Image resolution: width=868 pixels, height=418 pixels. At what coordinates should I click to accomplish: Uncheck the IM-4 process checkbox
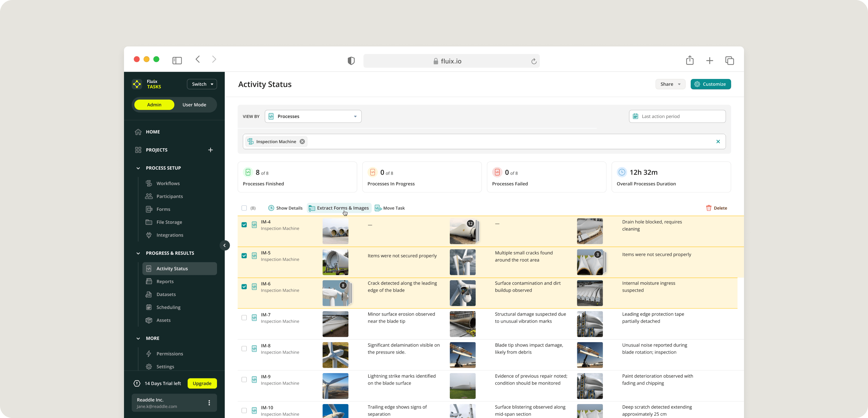(x=244, y=225)
